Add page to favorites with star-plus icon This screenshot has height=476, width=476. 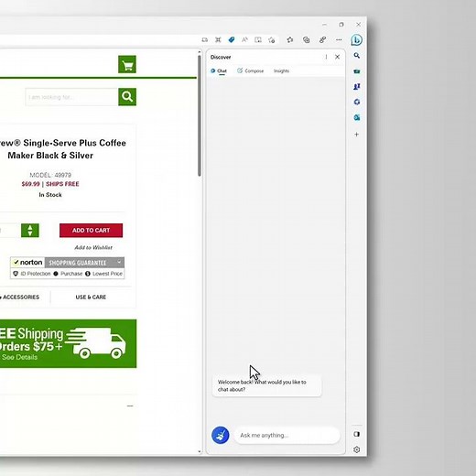[x=272, y=39]
